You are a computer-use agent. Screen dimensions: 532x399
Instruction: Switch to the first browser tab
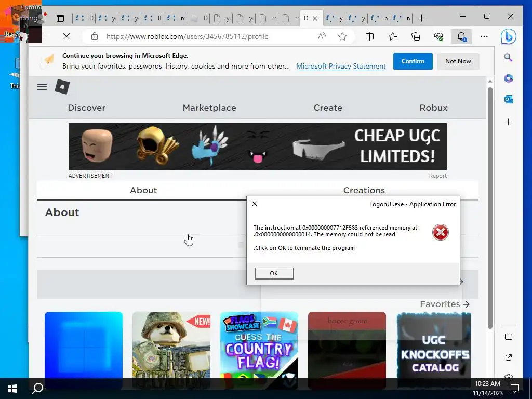click(84, 18)
